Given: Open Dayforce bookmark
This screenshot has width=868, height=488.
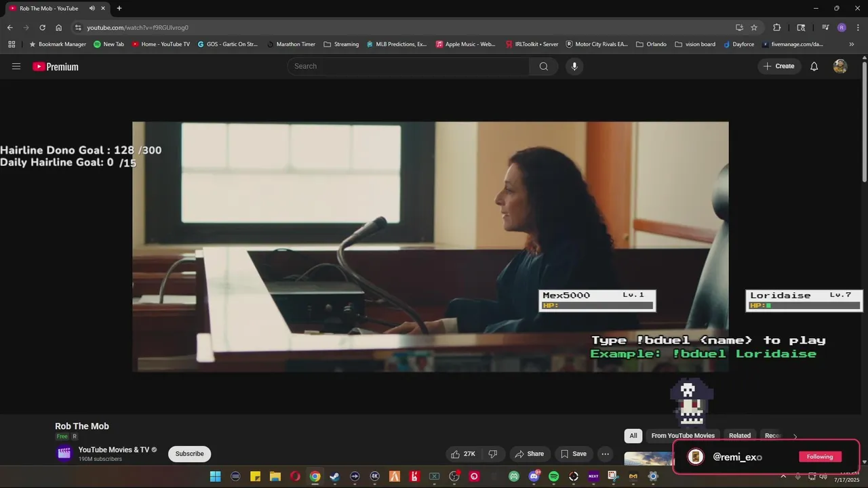Looking at the screenshot, I should [738, 44].
